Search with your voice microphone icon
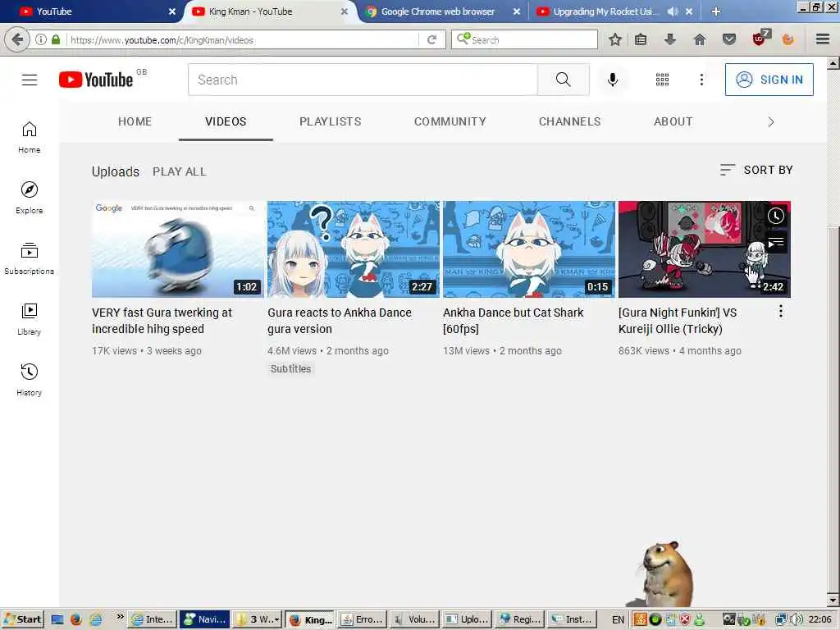840x630 pixels. [612, 80]
